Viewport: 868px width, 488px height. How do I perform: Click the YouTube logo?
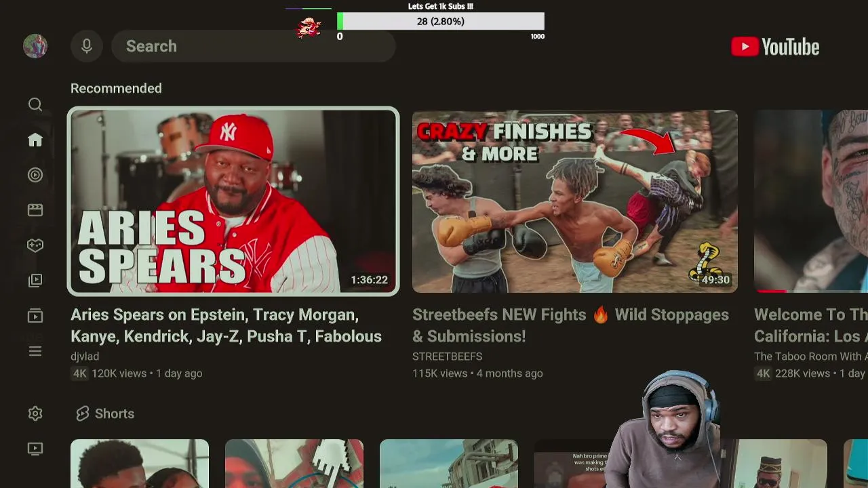click(775, 47)
